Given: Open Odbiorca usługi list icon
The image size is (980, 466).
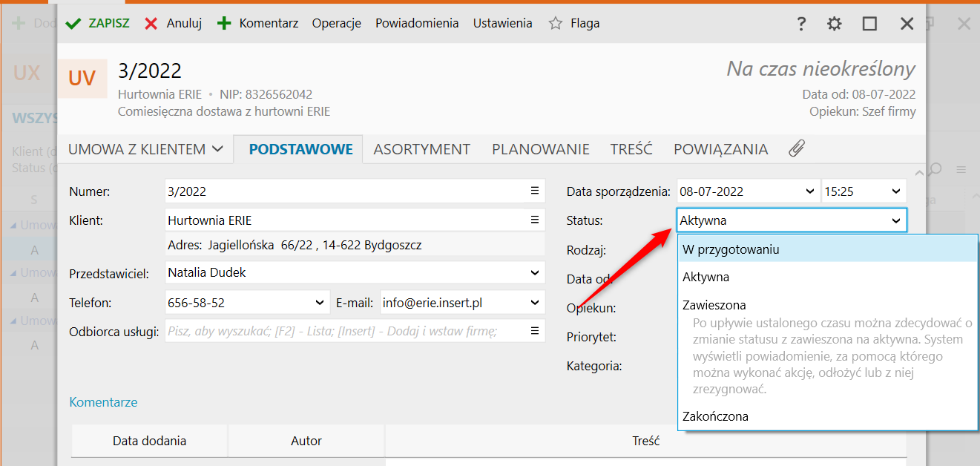Looking at the screenshot, I should (x=535, y=331).
